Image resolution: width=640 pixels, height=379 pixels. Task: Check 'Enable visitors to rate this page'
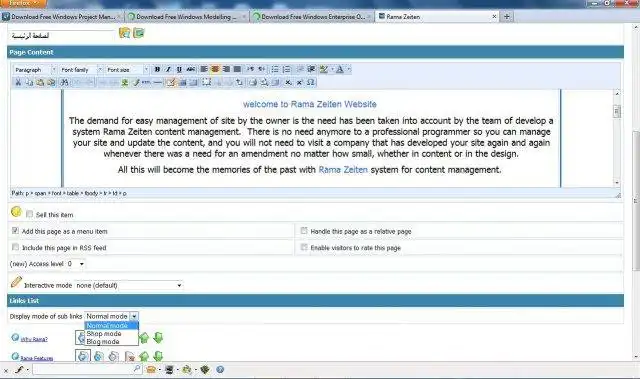point(304,247)
